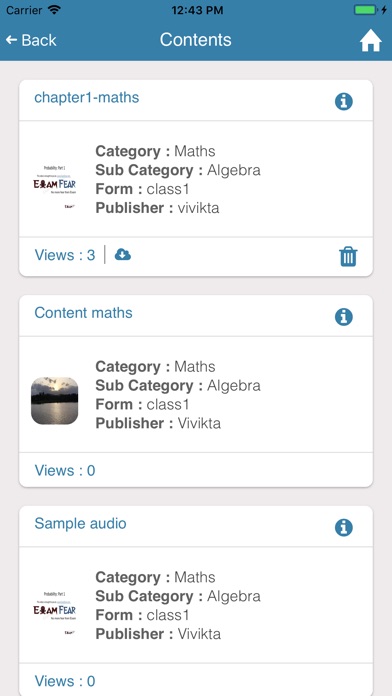Screen dimensions: 392x696
Task: Go back using the Back arrow
Action: 31,40
